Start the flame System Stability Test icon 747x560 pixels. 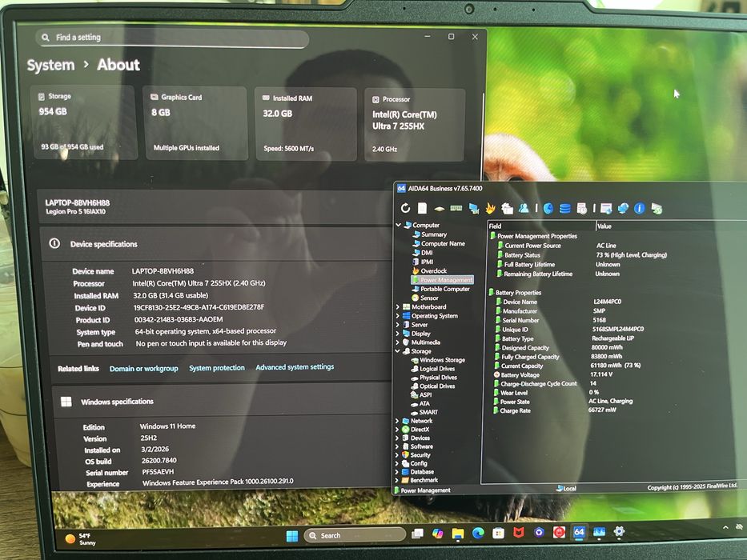(x=490, y=208)
